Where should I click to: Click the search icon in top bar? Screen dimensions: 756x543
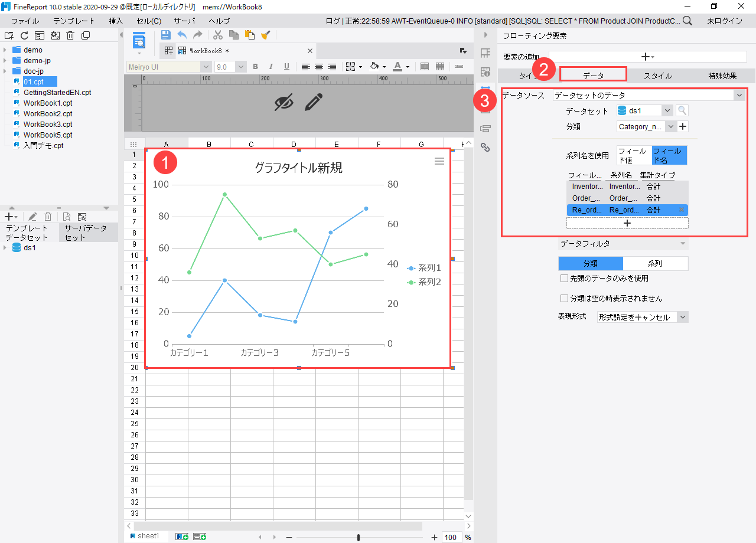point(687,21)
